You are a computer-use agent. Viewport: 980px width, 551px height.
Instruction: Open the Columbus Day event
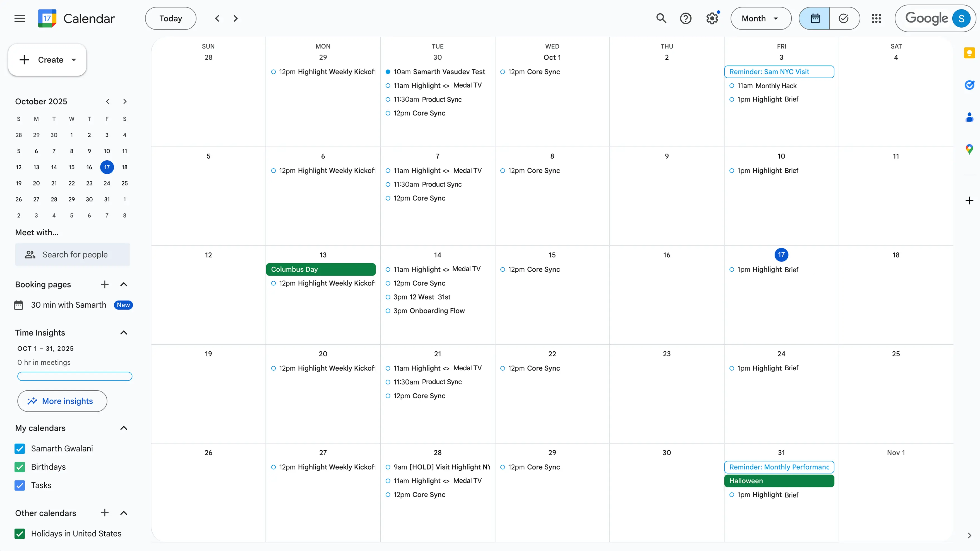pyautogui.click(x=321, y=269)
